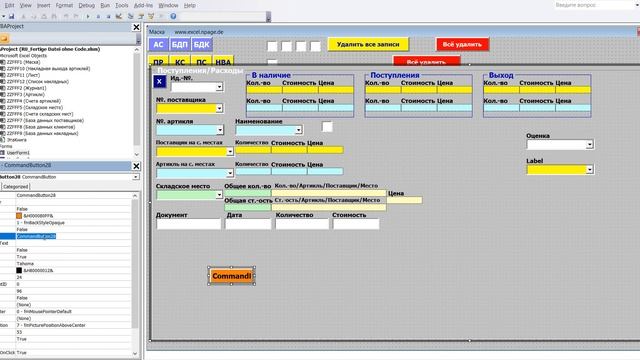This screenshot has height=360, width=640.
Task: Click the Стоимость field under the Документ row
Action: 356,224
